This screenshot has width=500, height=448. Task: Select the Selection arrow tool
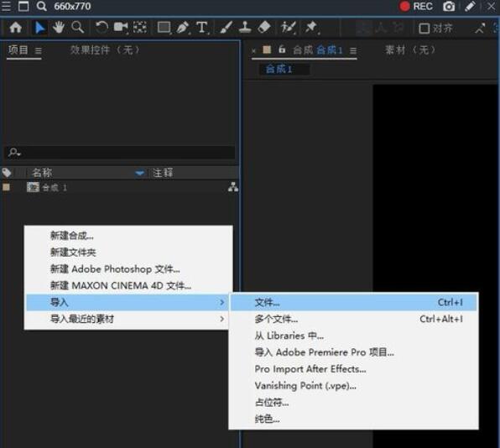(40, 28)
